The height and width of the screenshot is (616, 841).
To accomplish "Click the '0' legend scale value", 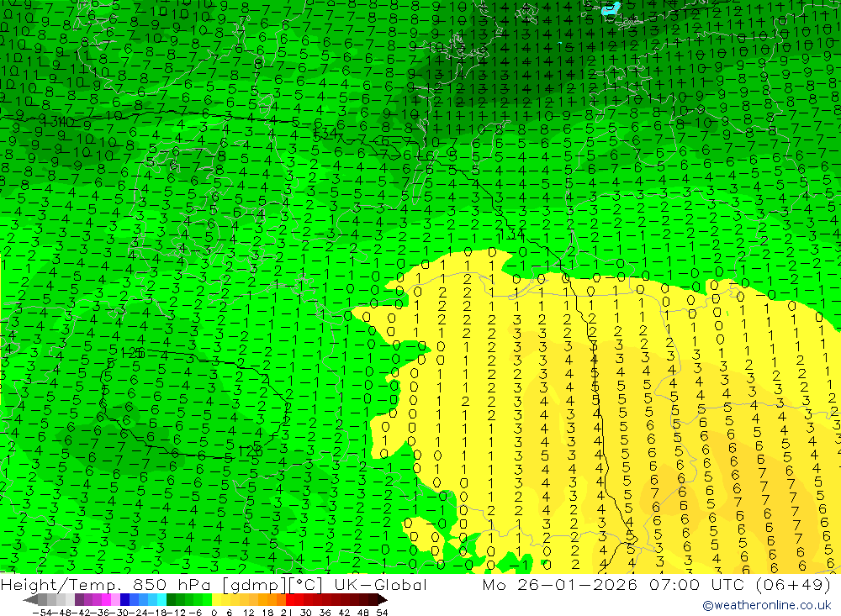I will [x=214, y=613].
